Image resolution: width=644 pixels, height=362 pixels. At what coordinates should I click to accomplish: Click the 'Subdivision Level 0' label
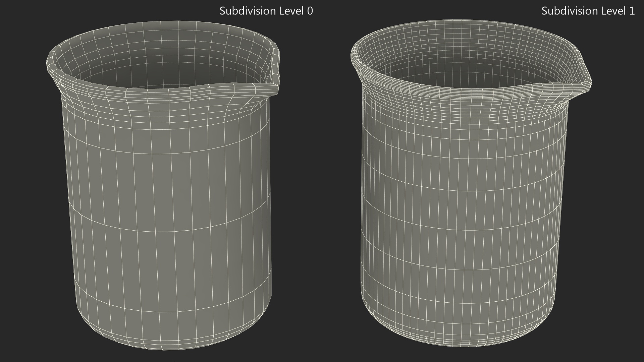point(266,11)
